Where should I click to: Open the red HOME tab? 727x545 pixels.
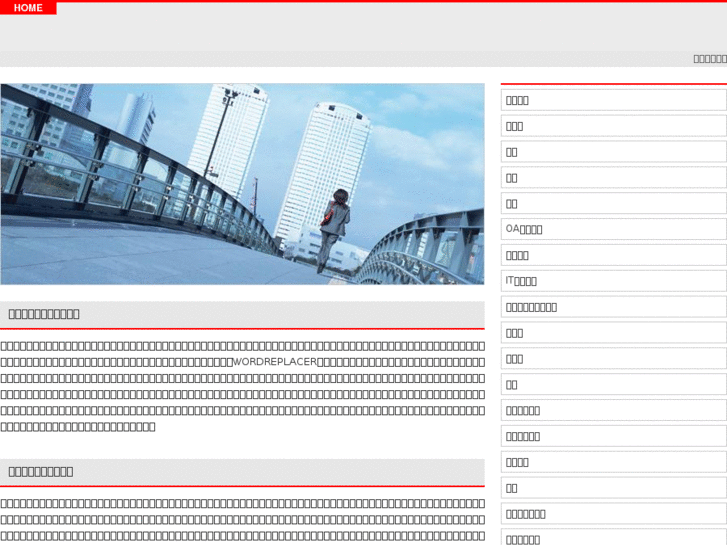(x=28, y=8)
